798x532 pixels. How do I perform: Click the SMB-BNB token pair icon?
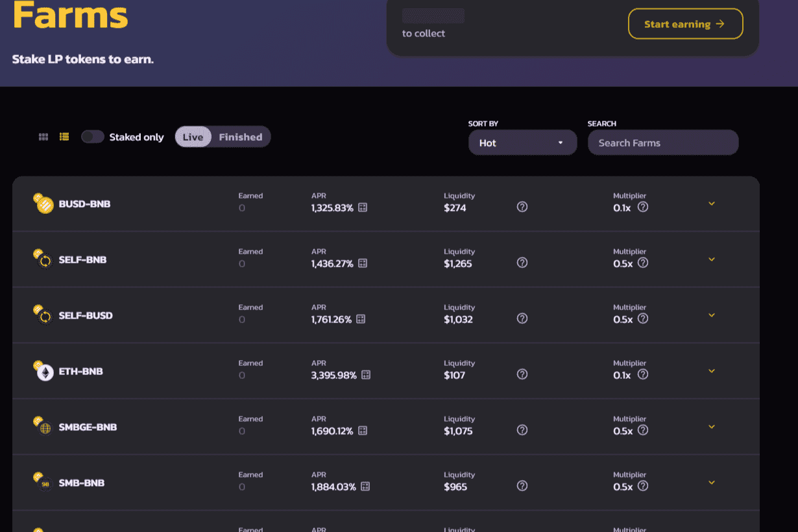point(43,482)
